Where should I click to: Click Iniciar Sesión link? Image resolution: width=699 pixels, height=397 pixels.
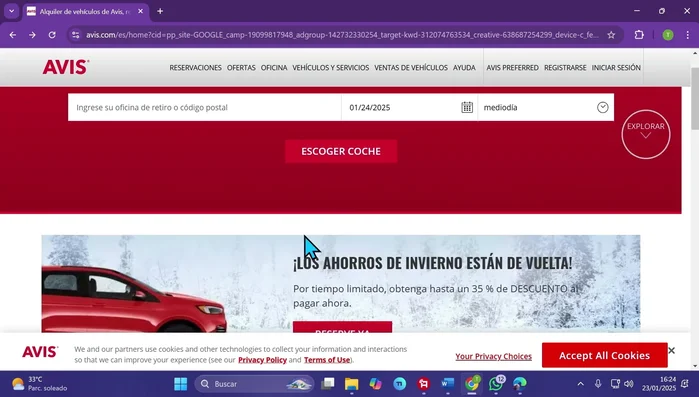616,68
